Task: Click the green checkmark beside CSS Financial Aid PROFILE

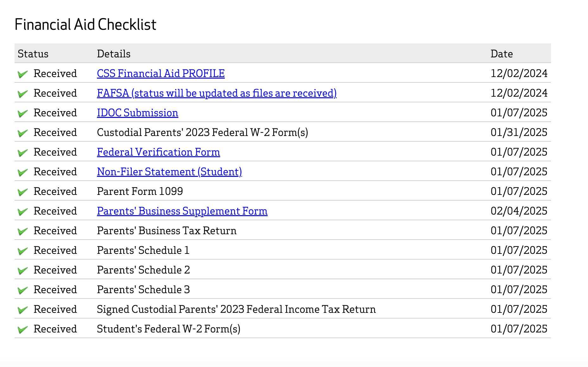Action: coord(22,74)
